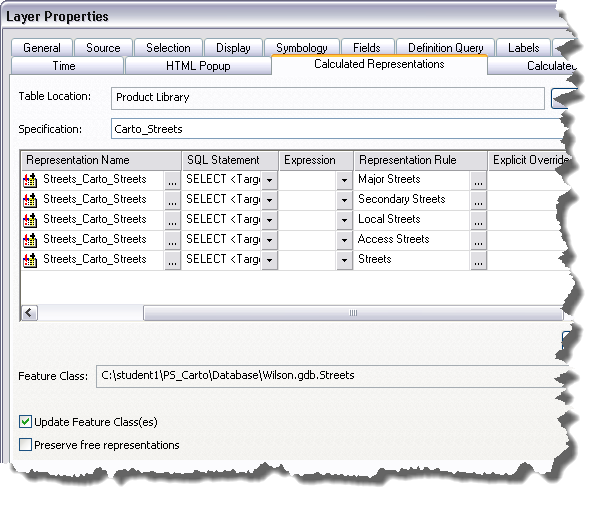Click the Specification field showing Carto_Streets
596x506 pixels.
[338, 129]
